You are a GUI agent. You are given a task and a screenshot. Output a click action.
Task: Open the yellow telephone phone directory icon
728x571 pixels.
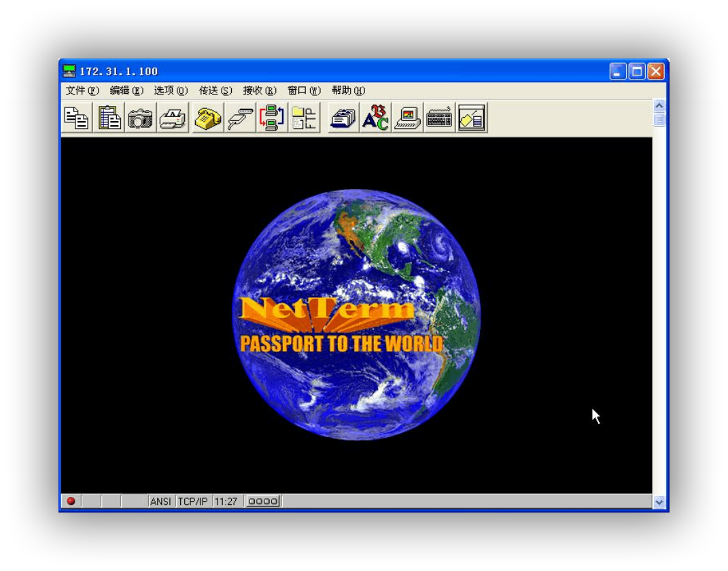point(207,118)
